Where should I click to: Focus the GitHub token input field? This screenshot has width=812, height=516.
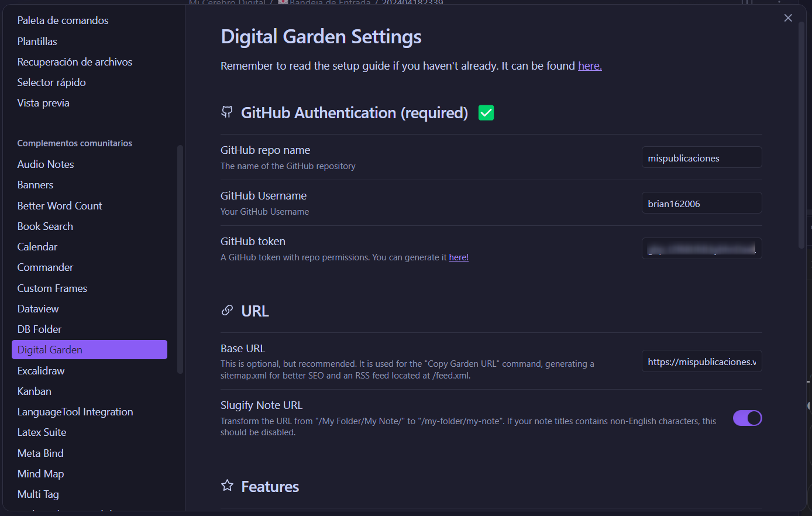pyautogui.click(x=701, y=249)
